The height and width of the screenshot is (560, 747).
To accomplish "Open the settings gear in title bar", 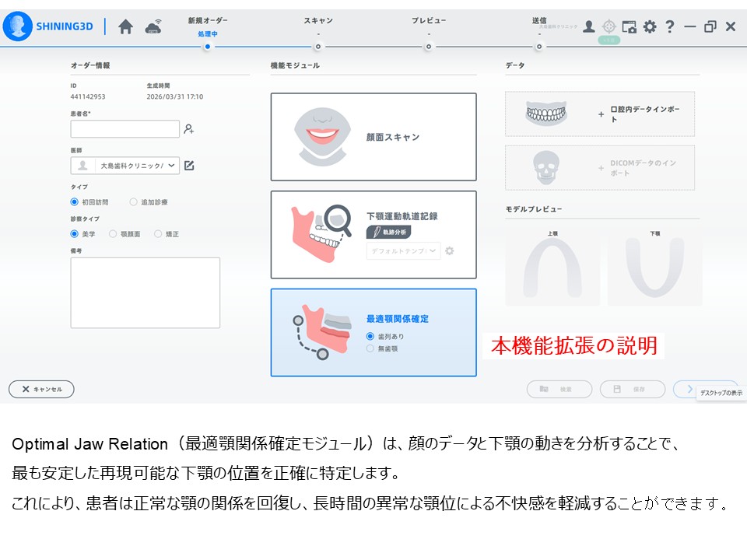I will (650, 26).
